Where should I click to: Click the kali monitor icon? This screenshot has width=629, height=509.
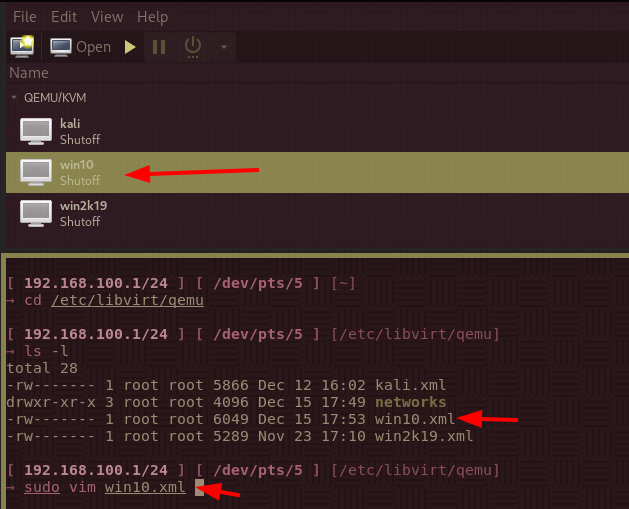pos(36,131)
